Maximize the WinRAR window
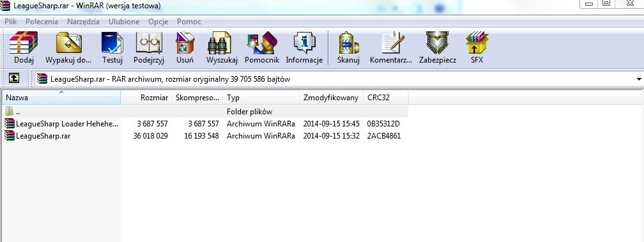644x242 pixels. pyautogui.click(x=606, y=4)
